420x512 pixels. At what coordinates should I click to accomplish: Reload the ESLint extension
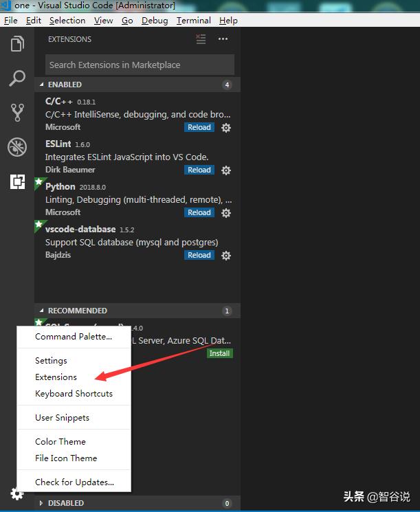click(199, 170)
